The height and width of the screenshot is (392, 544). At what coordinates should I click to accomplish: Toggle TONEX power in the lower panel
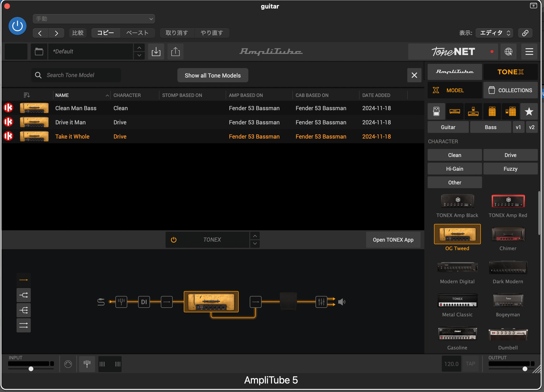tap(173, 240)
